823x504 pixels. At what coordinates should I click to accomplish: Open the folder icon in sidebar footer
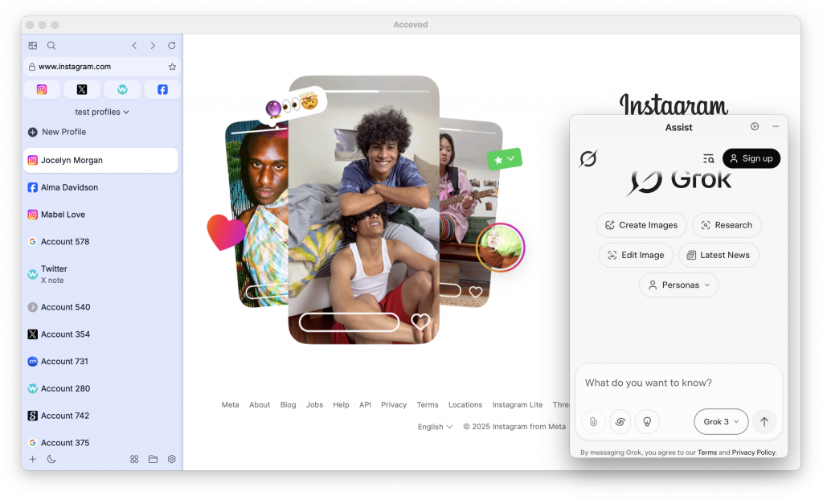click(x=154, y=459)
